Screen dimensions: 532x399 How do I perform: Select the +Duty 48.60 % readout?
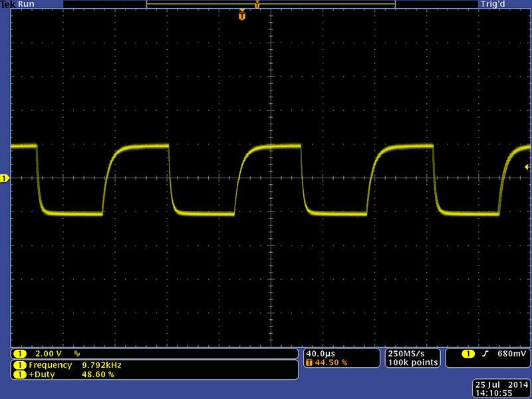coord(72,374)
